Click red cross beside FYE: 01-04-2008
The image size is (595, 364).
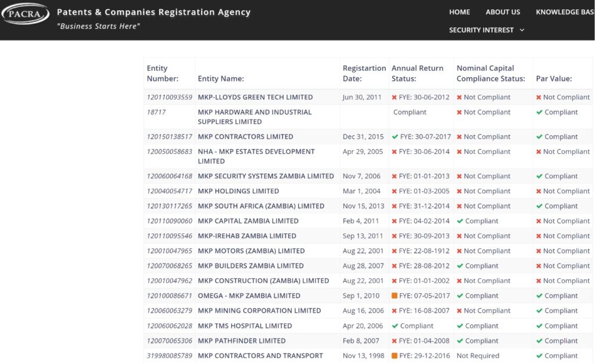[395, 341]
